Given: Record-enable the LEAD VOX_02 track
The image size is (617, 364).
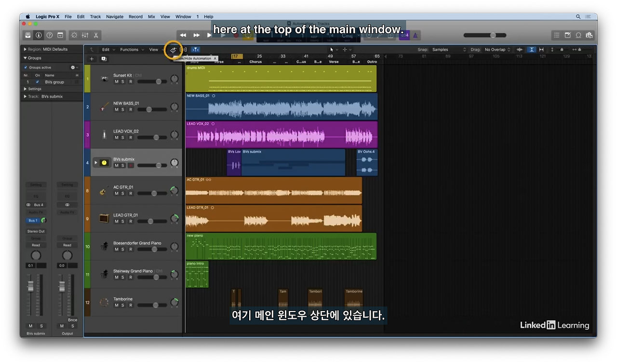Looking at the screenshot, I should tap(130, 138).
